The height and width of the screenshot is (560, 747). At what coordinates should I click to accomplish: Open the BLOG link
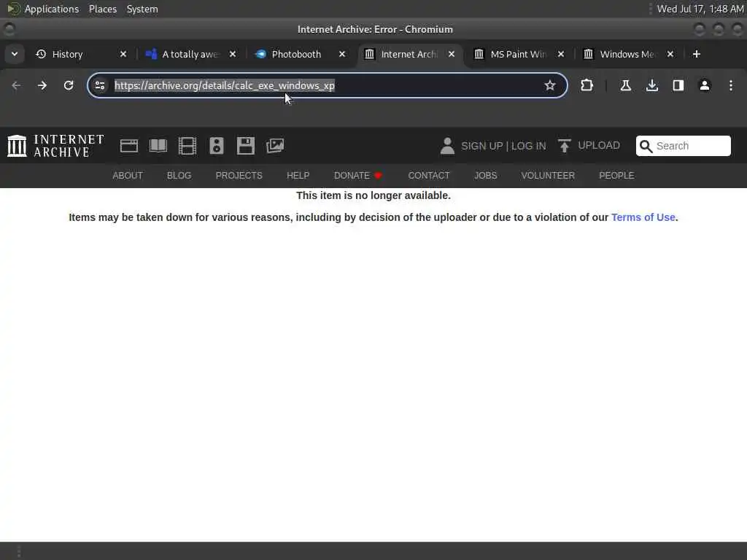point(179,176)
